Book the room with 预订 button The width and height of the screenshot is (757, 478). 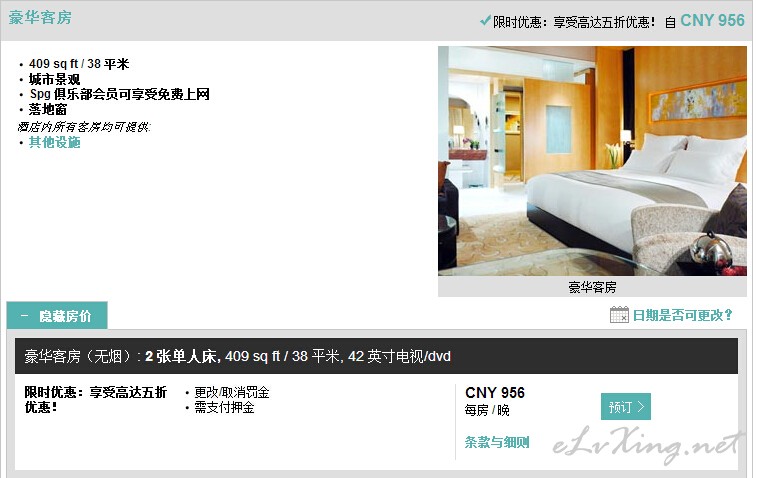(626, 407)
